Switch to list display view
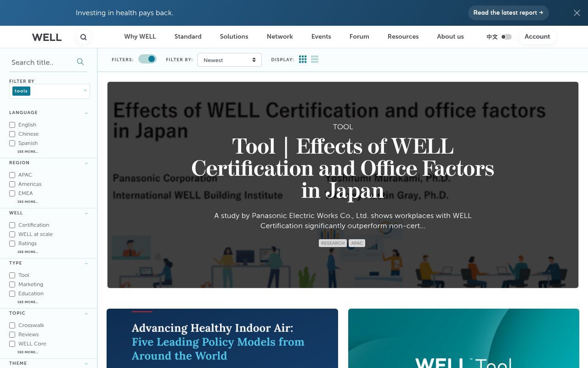Screen dimensions: 588x368 tap(315, 59)
